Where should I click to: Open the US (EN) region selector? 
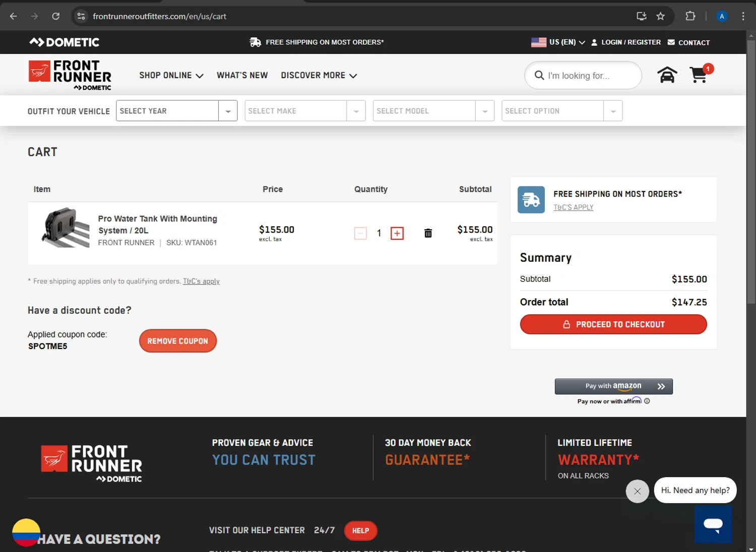(558, 42)
